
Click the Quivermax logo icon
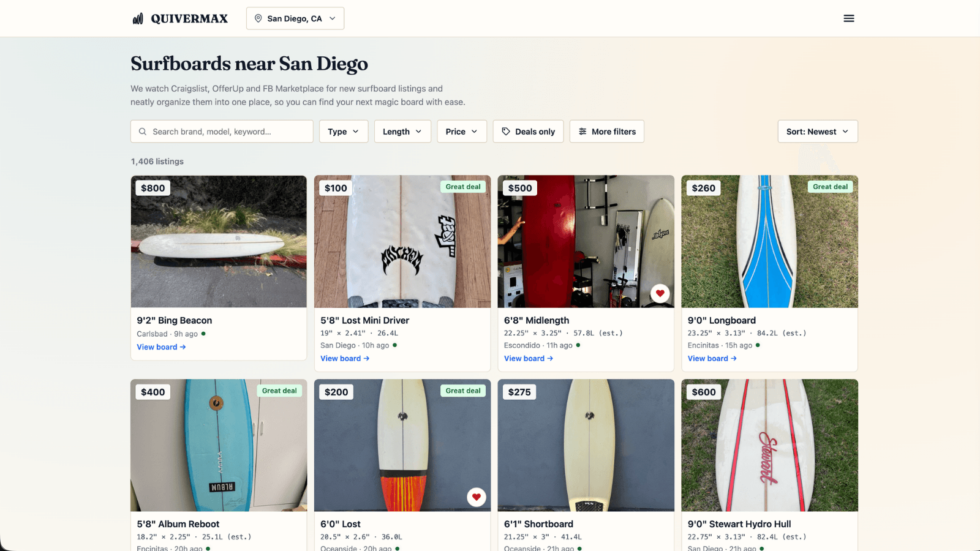(138, 18)
